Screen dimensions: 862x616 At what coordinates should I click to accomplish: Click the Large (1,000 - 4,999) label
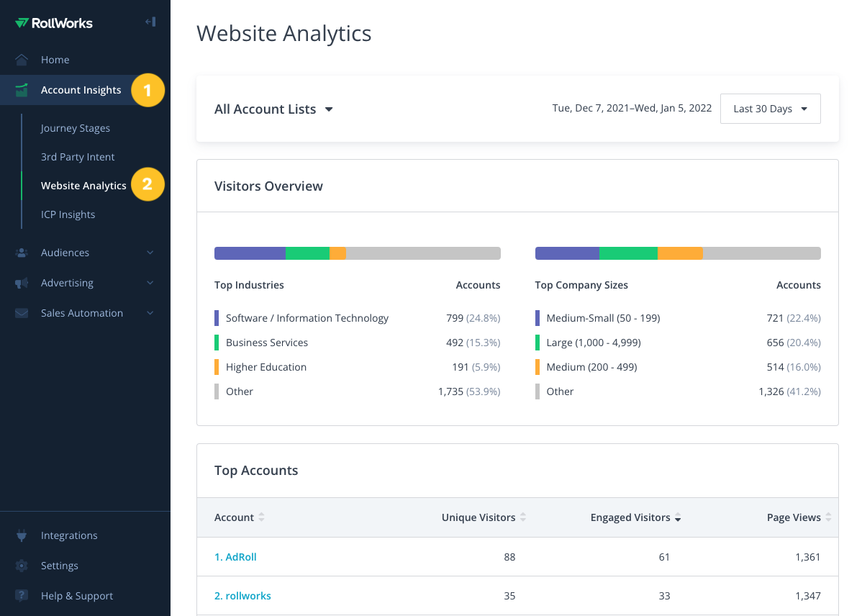[x=594, y=343]
